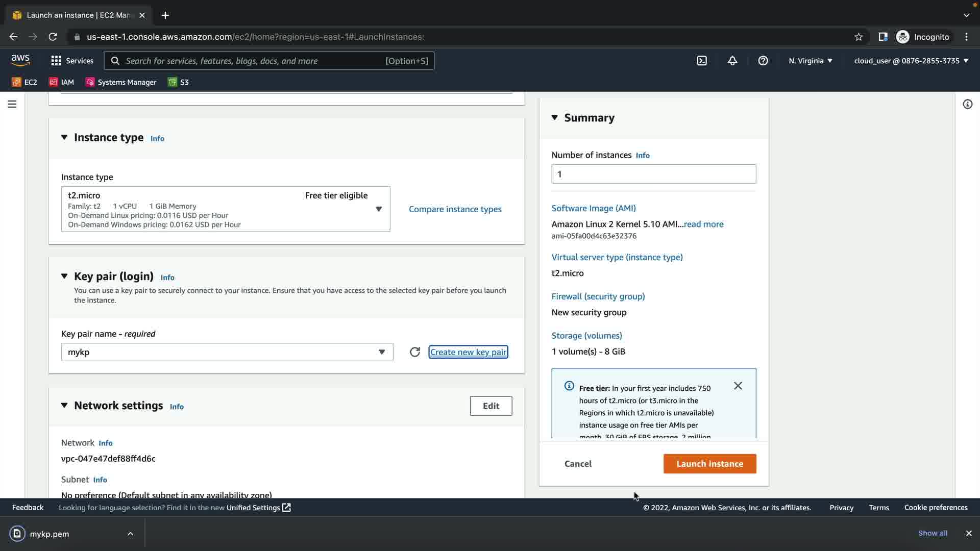Refresh the key pair list
The image size is (980, 551).
(x=414, y=352)
